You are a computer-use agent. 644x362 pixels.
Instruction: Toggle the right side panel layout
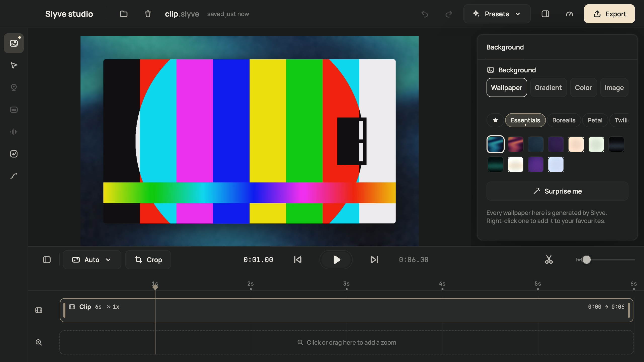click(x=545, y=14)
